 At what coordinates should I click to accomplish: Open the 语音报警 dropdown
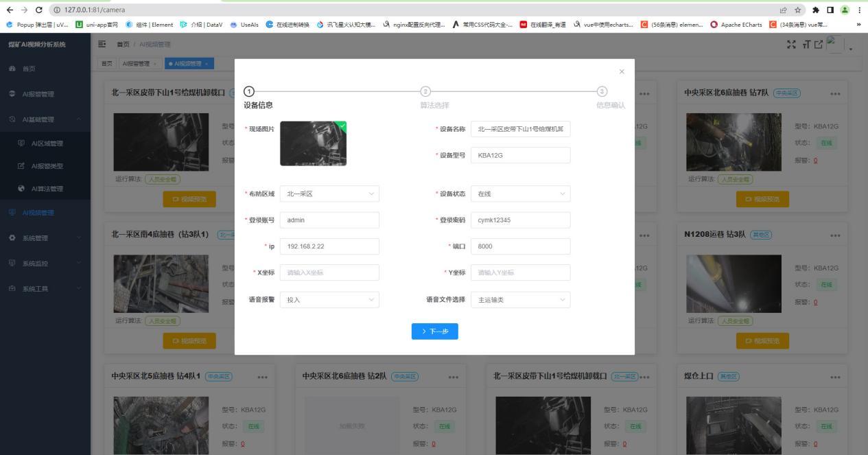pyautogui.click(x=329, y=300)
